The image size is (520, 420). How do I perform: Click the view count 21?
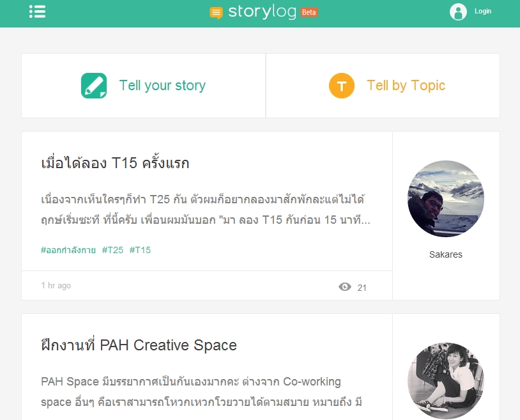tap(362, 288)
